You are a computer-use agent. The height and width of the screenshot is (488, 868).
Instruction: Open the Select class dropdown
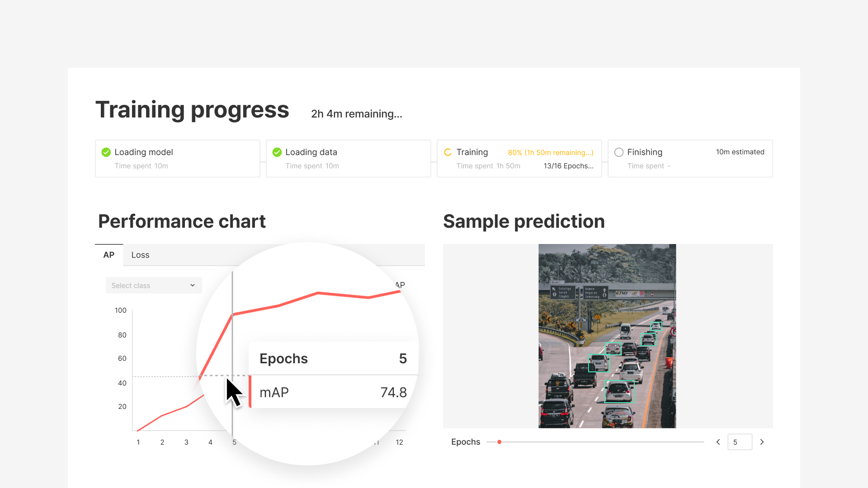(154, 286)
